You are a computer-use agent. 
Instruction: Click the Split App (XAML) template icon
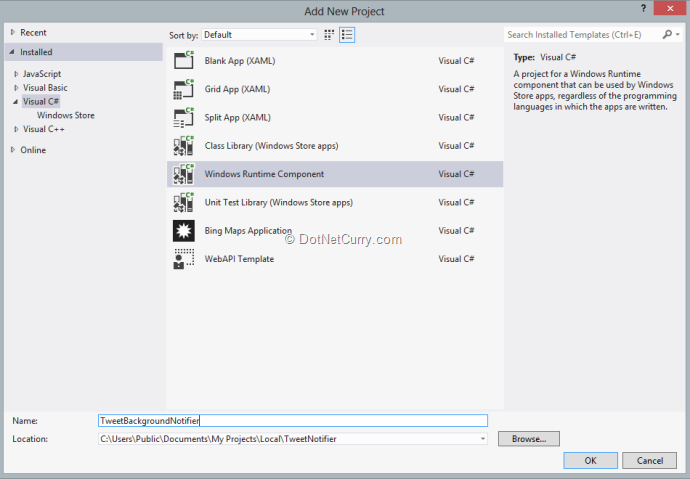[x=184, y=117]
